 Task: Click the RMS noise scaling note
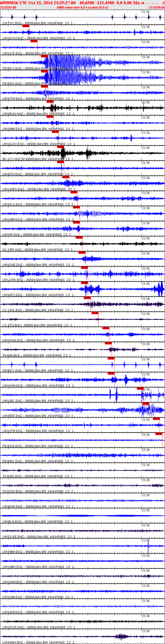(82, 8)
